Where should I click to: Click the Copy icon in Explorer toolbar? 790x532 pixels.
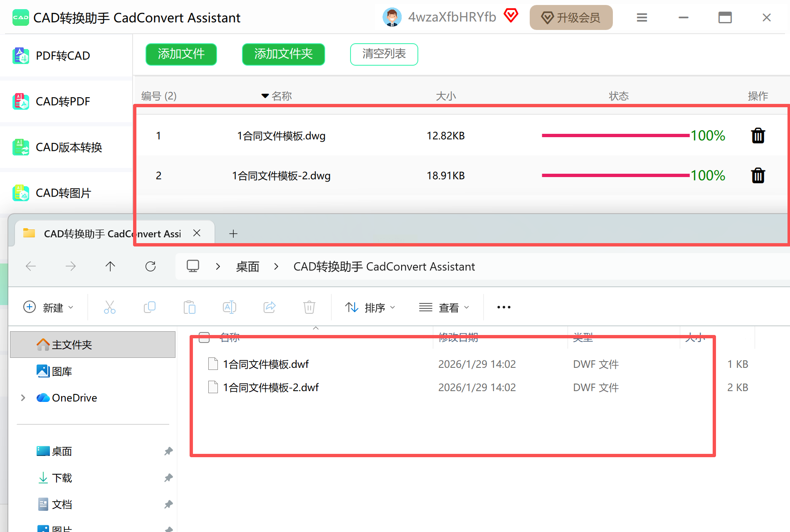click(150, 307)
